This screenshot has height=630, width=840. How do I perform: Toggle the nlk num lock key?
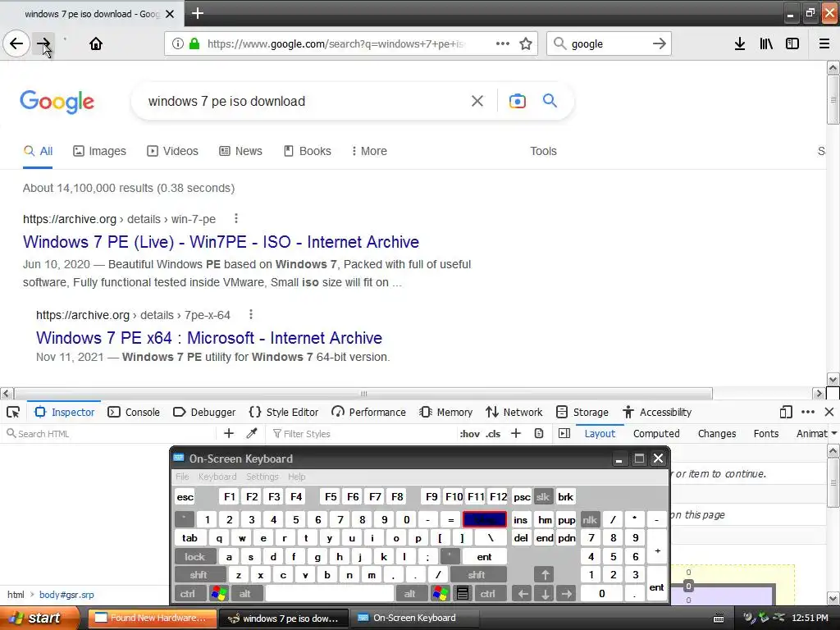point(590,519)
